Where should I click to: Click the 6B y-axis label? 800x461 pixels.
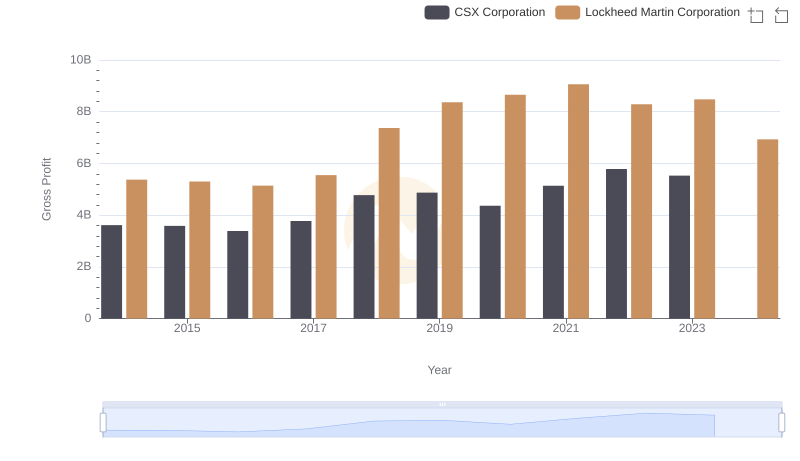[84, 163]
